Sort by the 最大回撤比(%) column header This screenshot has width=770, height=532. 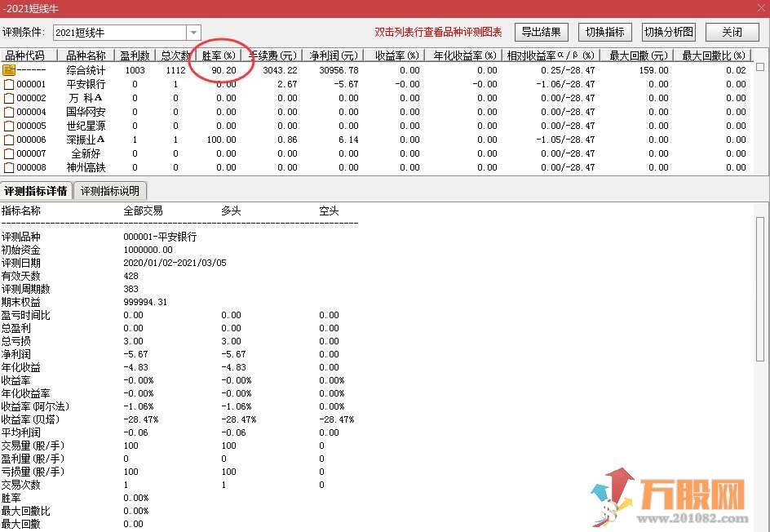coord(713,55)
